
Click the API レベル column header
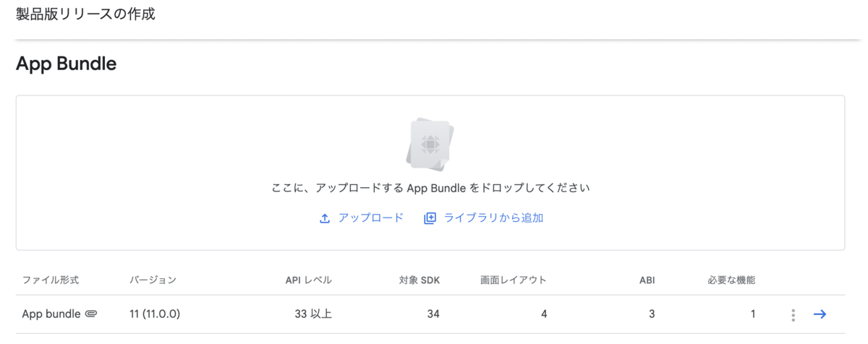pyautogui.click(x=309, y=280)
